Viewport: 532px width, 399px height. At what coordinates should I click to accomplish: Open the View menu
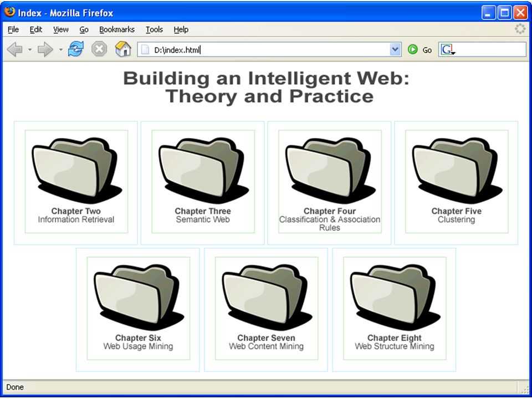click(x=61, y=29)
